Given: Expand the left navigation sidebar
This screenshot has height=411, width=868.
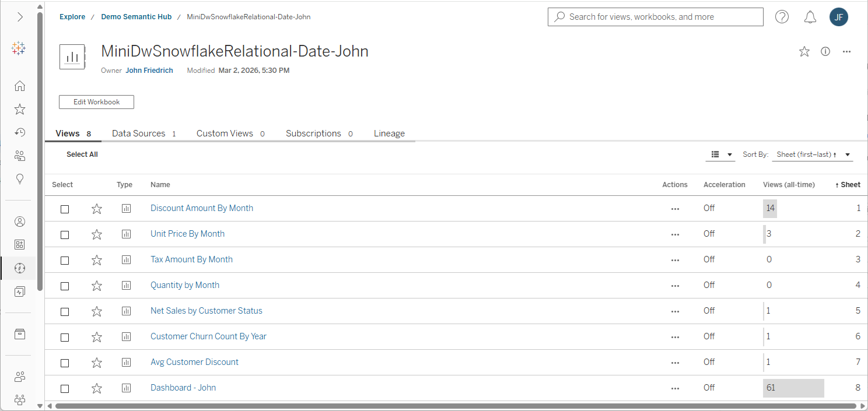Looking at the screenshot, I should pyautogui.click(x=20, y=17).
